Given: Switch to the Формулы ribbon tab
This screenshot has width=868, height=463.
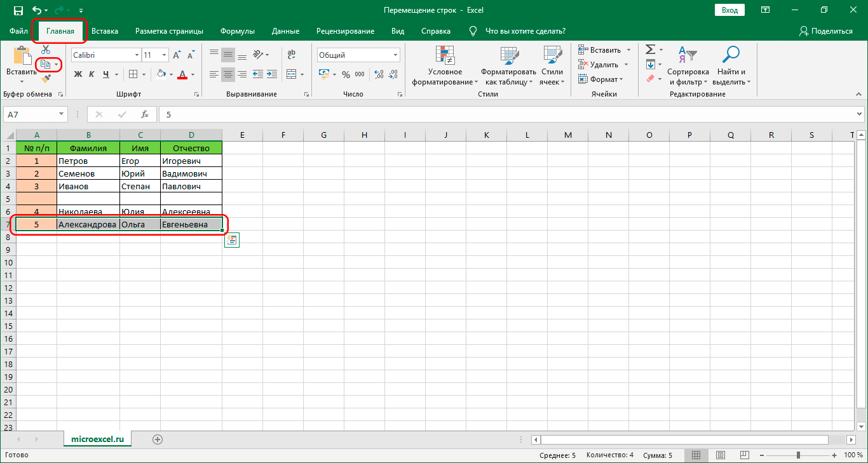Looking at the screenshot, I should tap(237, 31).
